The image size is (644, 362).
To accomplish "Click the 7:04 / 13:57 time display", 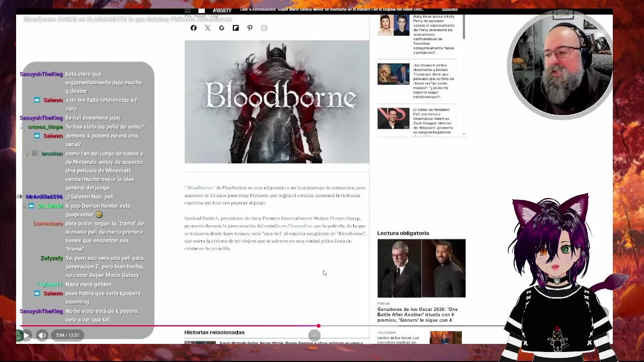I will [x=67, y=335].
